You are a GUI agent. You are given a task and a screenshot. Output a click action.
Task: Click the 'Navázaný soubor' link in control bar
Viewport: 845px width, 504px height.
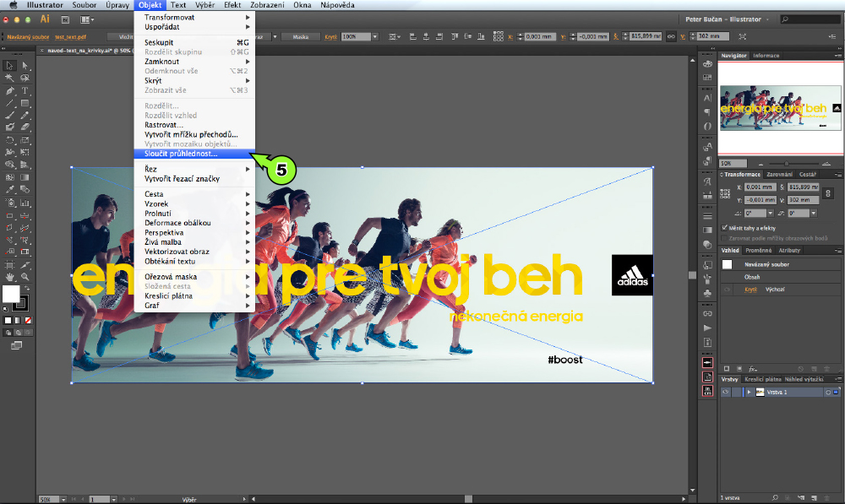(28, 36)
